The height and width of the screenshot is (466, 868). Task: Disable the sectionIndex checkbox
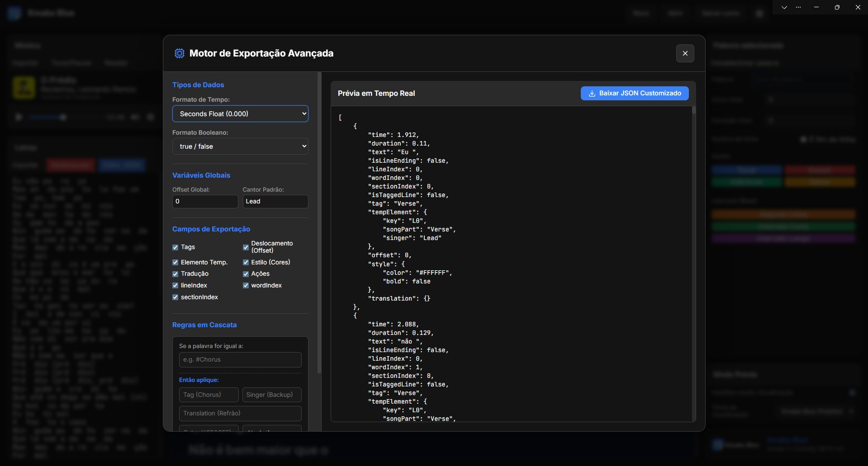pyautogui.click(x=175, y=297)
